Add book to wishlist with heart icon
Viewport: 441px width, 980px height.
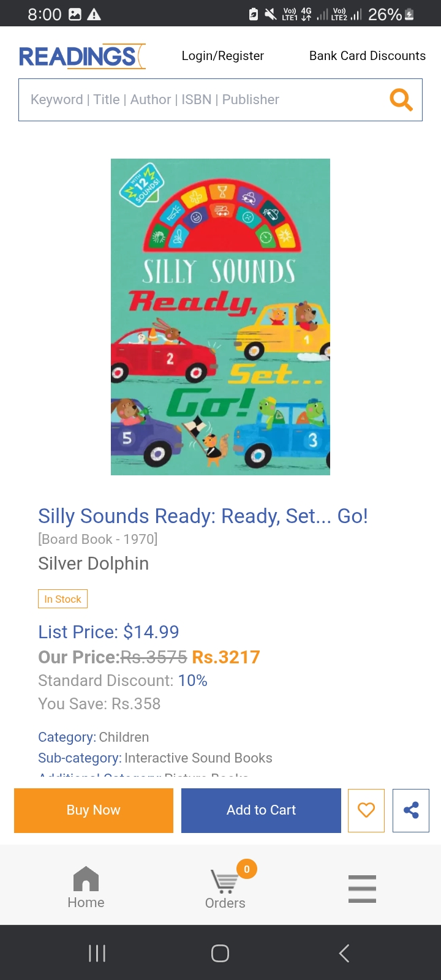coord(366,810)
